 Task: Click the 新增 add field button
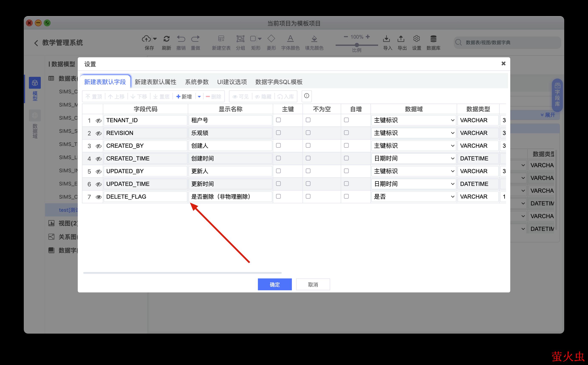coord(184,97)
